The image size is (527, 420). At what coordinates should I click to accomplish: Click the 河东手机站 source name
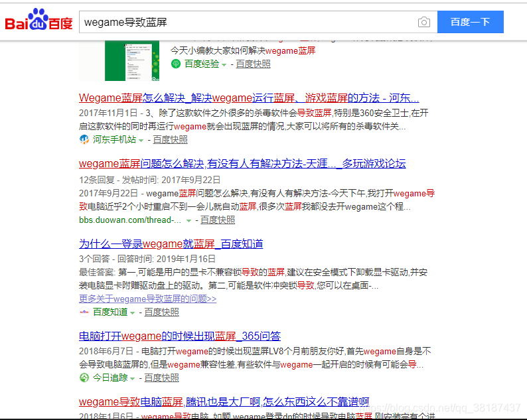click(x=114, y=139)
